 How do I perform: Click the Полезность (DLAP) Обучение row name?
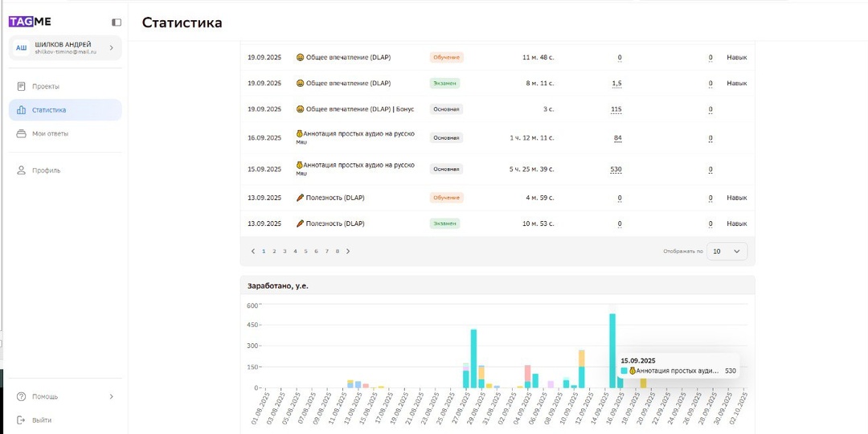pos(330,198)
